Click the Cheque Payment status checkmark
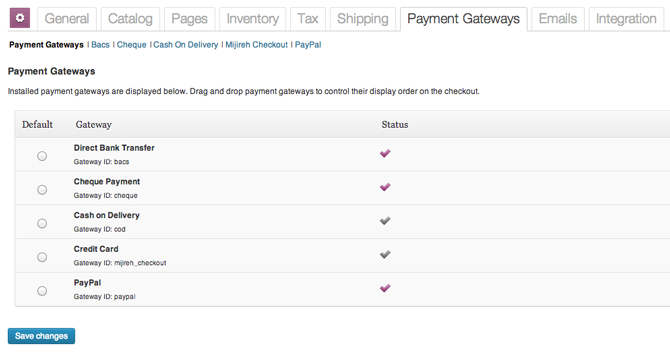The height and width of the screenshot is (360, 670). point(385,187)
